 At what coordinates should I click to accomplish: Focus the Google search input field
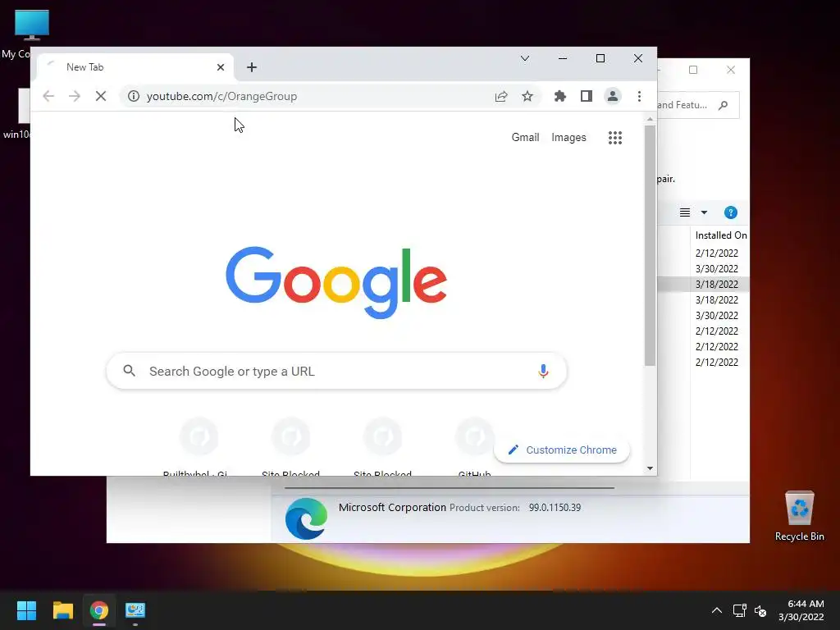(336, 372)
